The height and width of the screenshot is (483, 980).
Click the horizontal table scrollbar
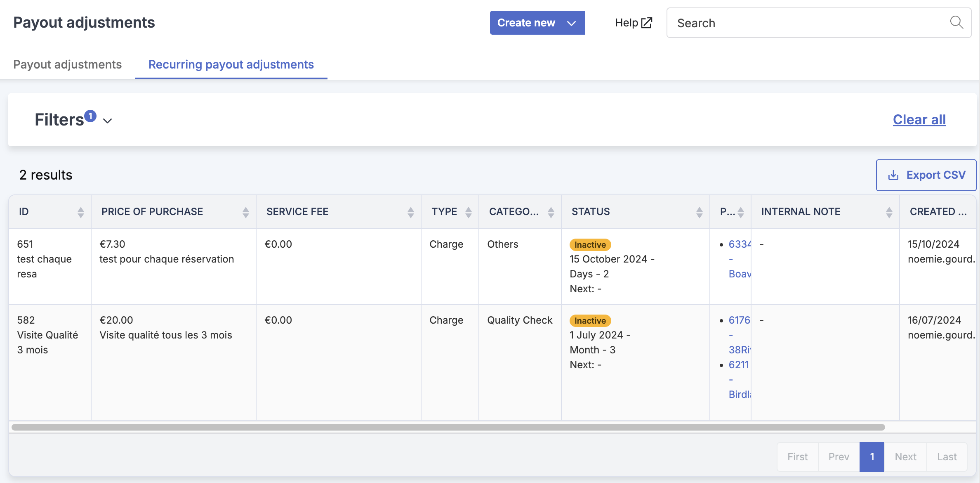448,427
